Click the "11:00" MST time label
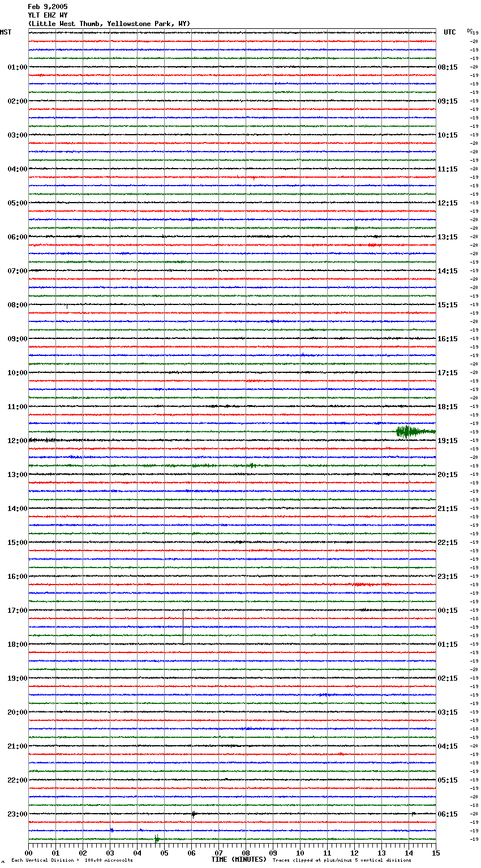Viewport: 481px width, 868px height. [x=18, y=407]
